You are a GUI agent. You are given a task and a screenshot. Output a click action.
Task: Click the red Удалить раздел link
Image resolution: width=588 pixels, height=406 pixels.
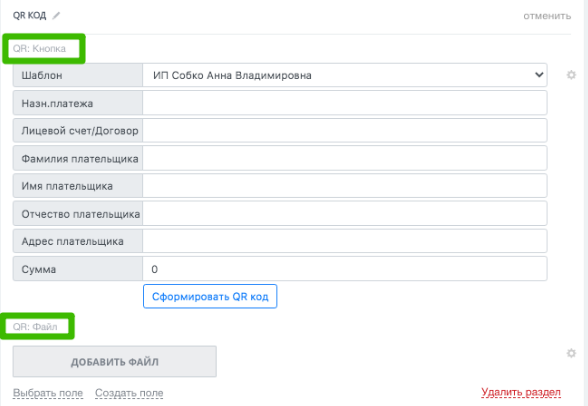pos(521,392)
